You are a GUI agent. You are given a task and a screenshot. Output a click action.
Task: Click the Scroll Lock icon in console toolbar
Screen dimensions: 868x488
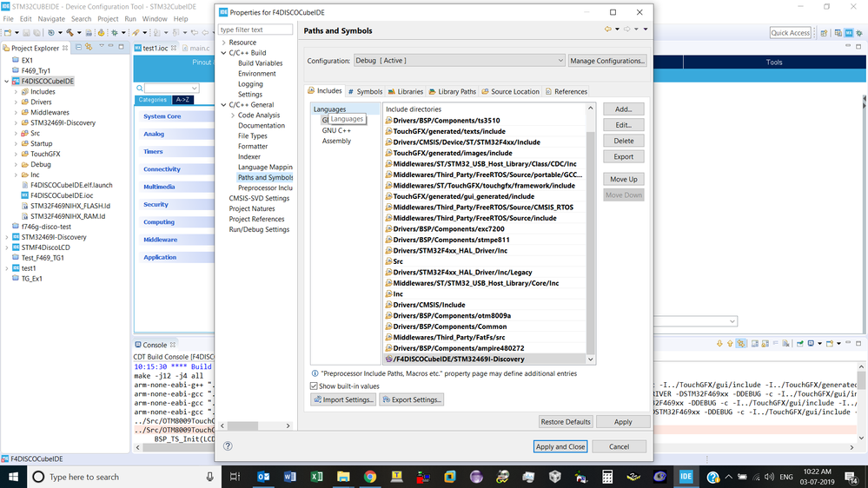point(765,344)
